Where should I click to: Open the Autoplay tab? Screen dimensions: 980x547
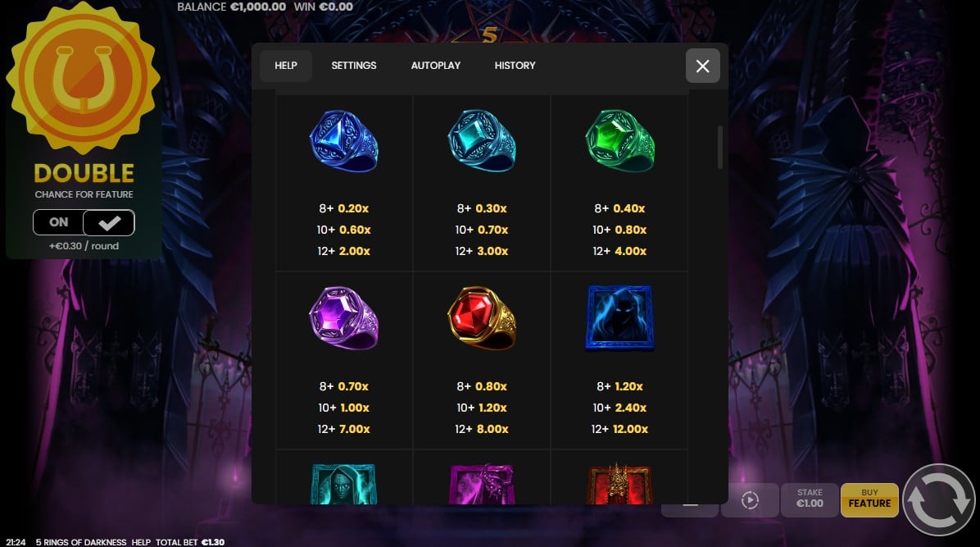coord(436,66)
